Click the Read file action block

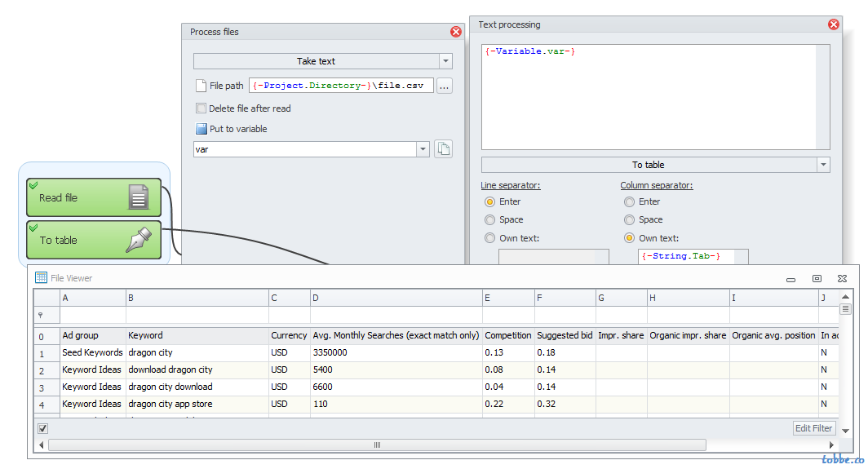coord(94,197)
